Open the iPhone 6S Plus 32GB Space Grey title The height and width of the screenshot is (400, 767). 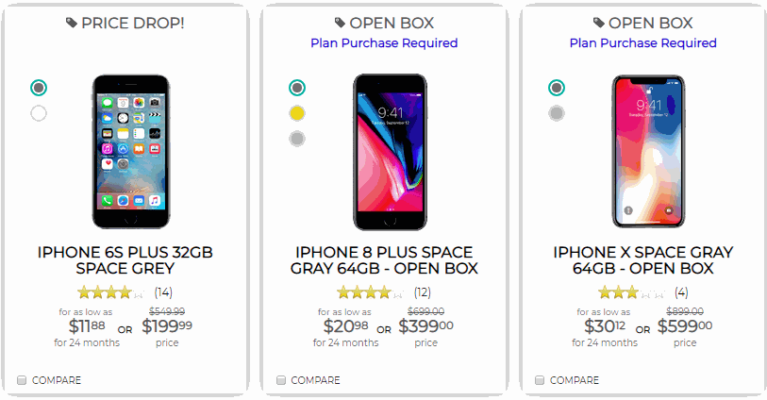click(x=126, y=260)
